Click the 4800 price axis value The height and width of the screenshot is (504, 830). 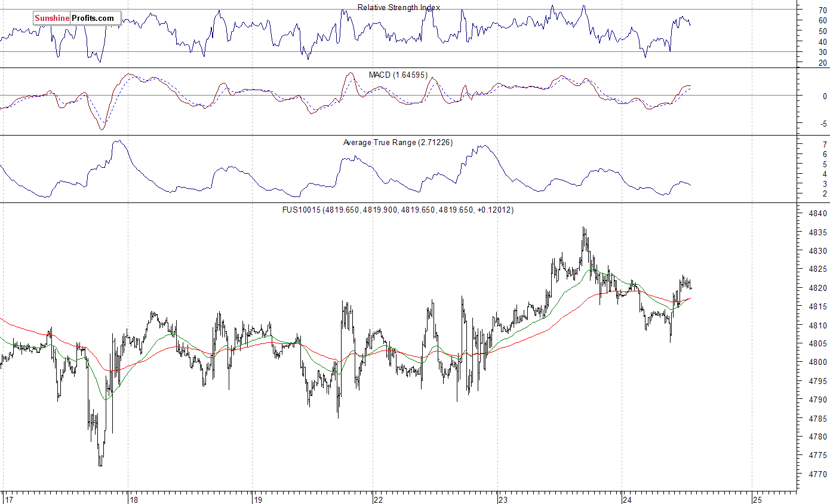(x=819, y=362)
